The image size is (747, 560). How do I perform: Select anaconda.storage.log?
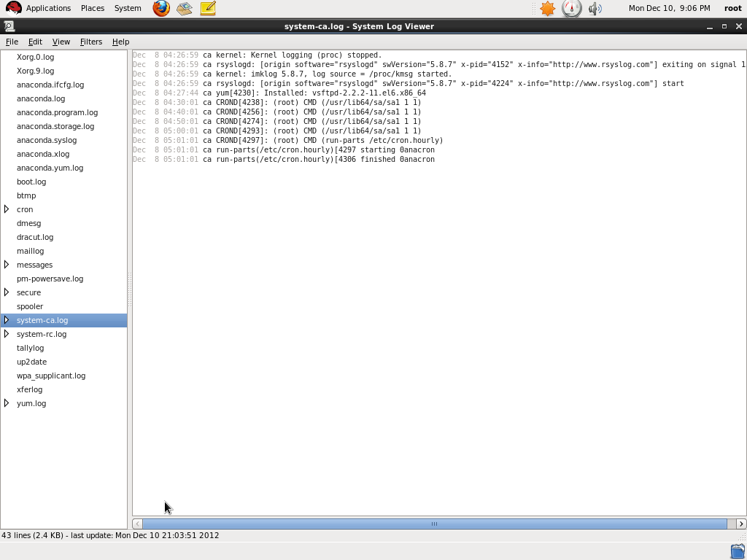click(55, 126)
